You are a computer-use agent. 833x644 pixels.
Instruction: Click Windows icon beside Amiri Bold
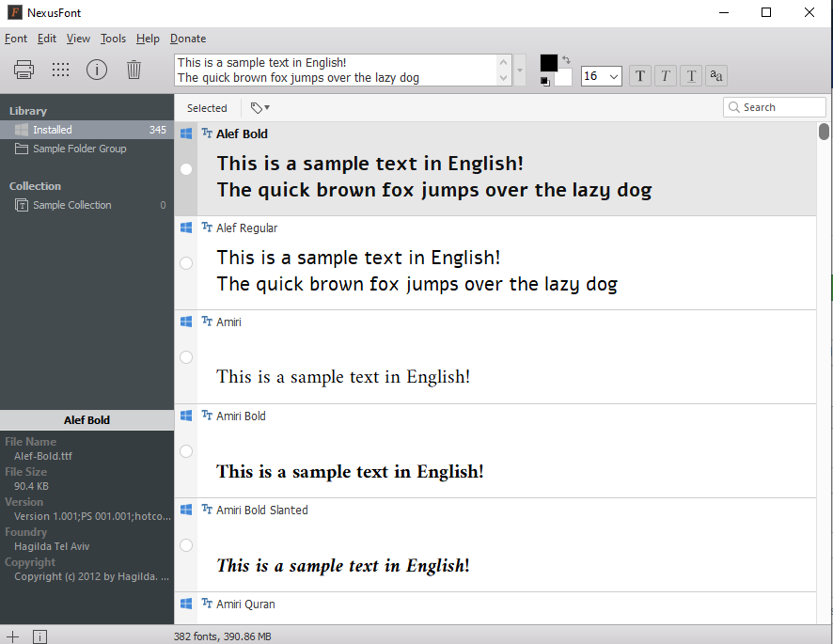pyautogui.click(x=186, y=416)
